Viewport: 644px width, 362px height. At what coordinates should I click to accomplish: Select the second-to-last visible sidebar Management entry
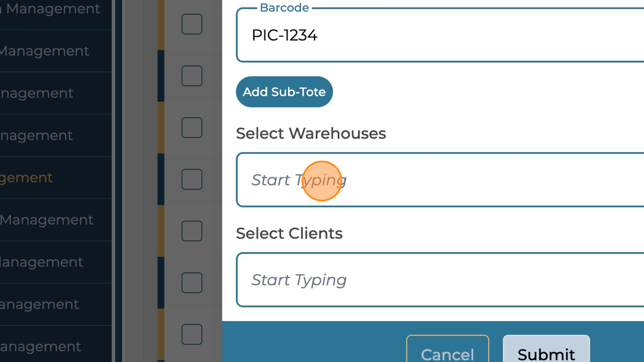tap(40, 305)
